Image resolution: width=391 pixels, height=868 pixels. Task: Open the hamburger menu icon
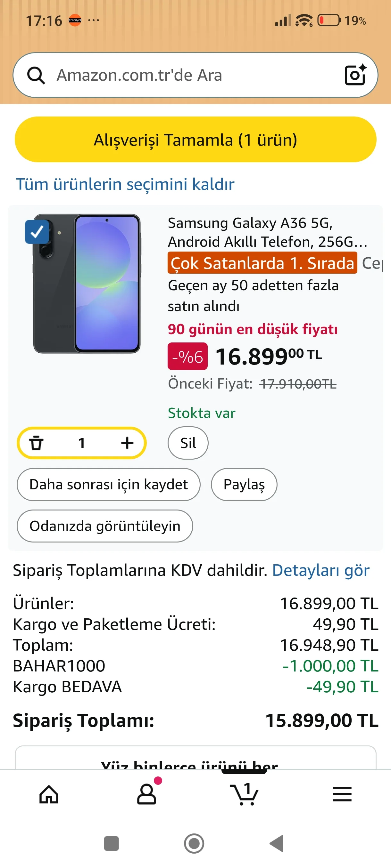coord(342,794)
